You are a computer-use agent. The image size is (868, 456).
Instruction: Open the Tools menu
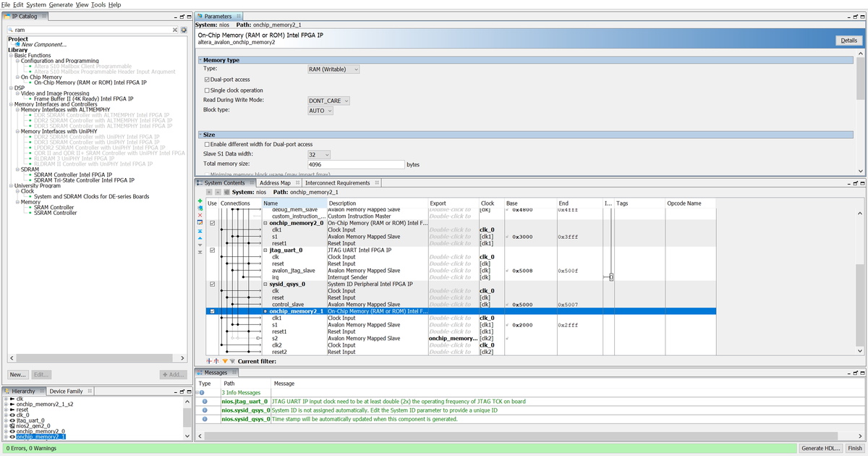click(98, 4)
